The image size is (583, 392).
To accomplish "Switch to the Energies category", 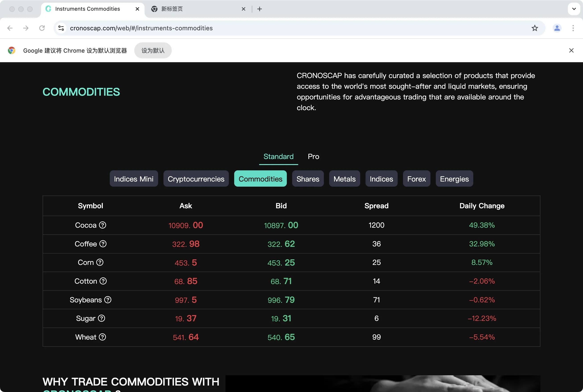I will coord(454,179).
